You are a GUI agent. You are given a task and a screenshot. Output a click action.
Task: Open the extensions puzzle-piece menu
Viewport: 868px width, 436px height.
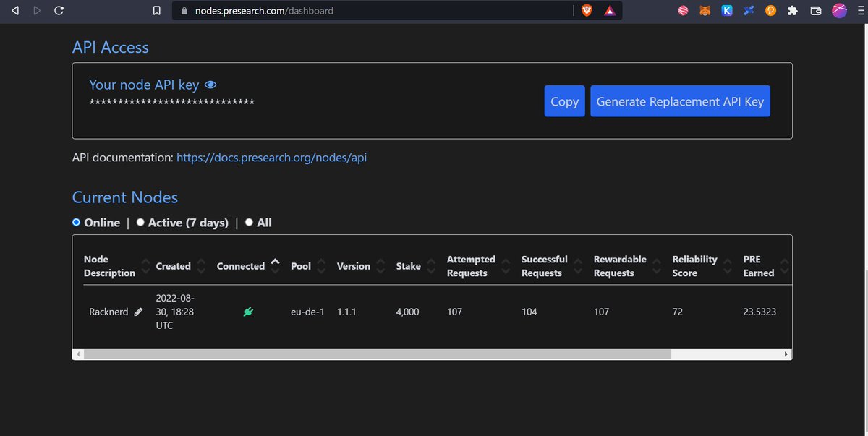click(x=793, y=11)
